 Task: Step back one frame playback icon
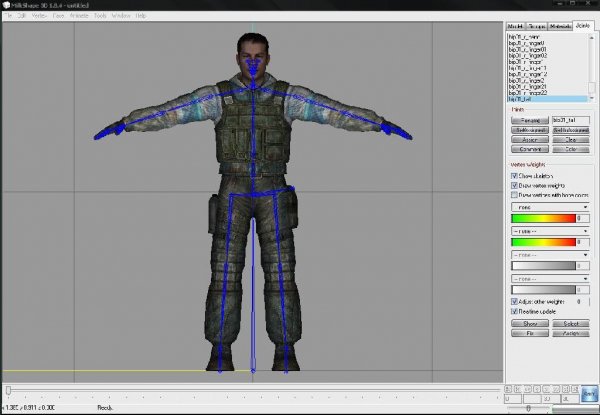click(527, 389)
